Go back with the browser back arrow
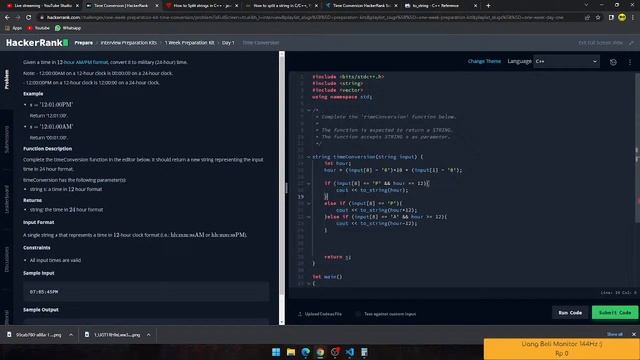The image size is (640, 360). [7, 18]
